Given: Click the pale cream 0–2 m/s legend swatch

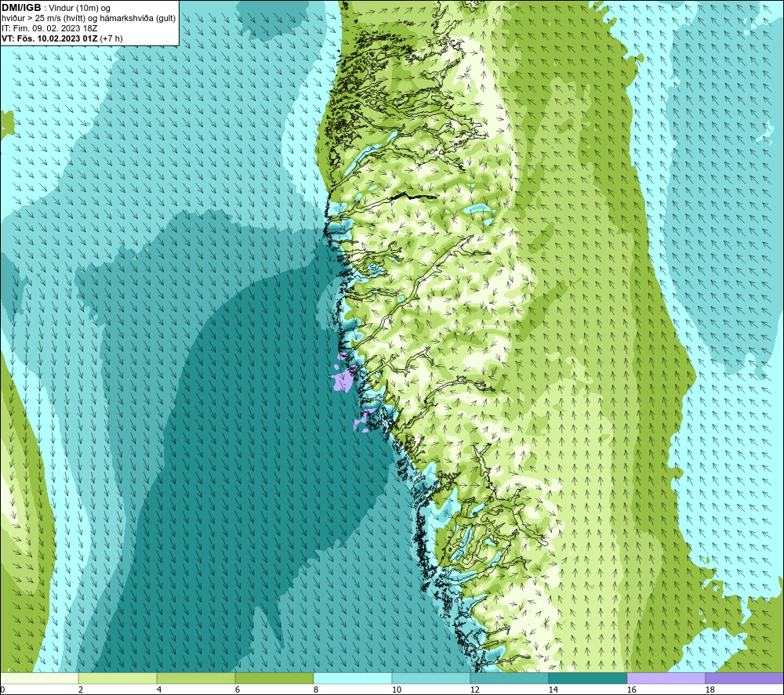Looking at the screenshot, I should (39, 679).
